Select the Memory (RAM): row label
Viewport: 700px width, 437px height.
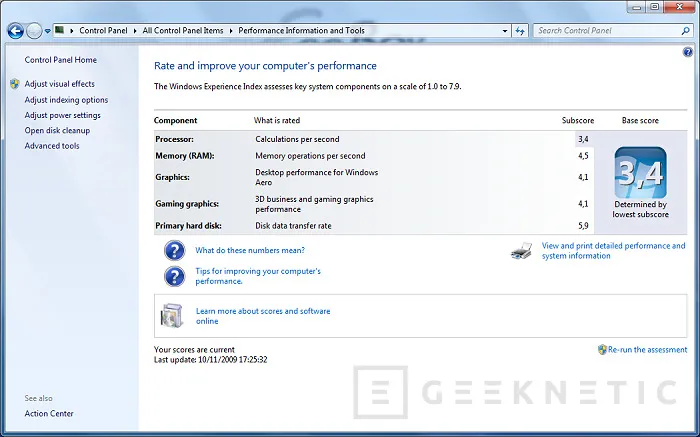click(x=185, y=156)
